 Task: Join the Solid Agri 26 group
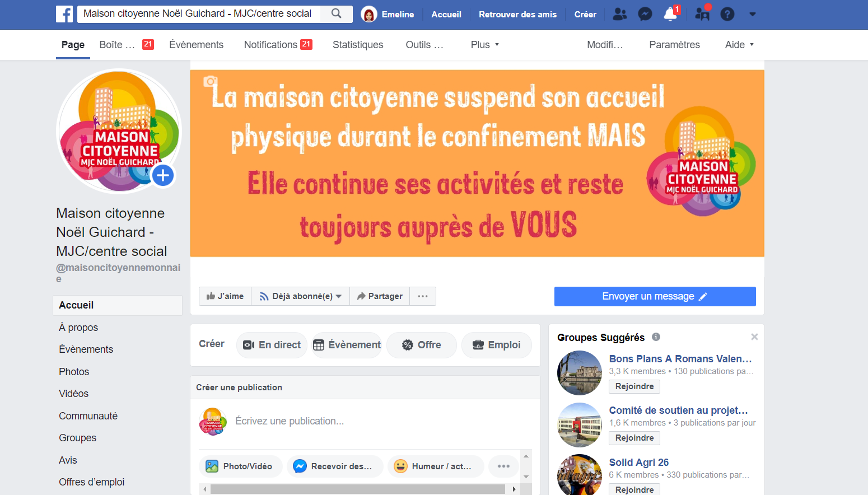point(634,489)
